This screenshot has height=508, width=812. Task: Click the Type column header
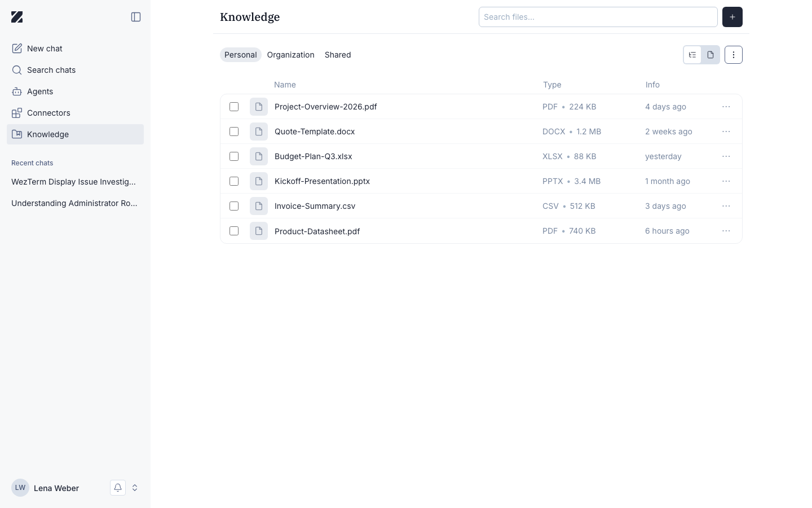click(x=552, y=85)
